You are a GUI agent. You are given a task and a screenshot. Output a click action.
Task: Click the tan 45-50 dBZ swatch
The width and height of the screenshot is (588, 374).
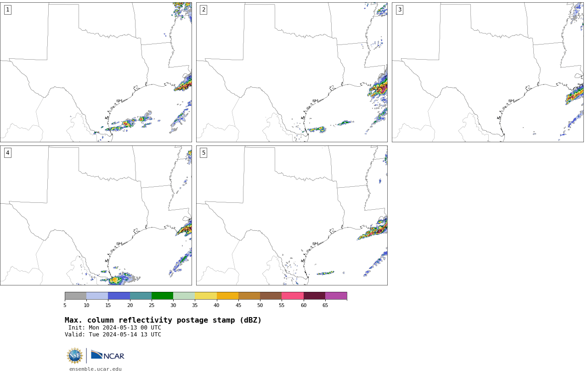coord(249,296)
